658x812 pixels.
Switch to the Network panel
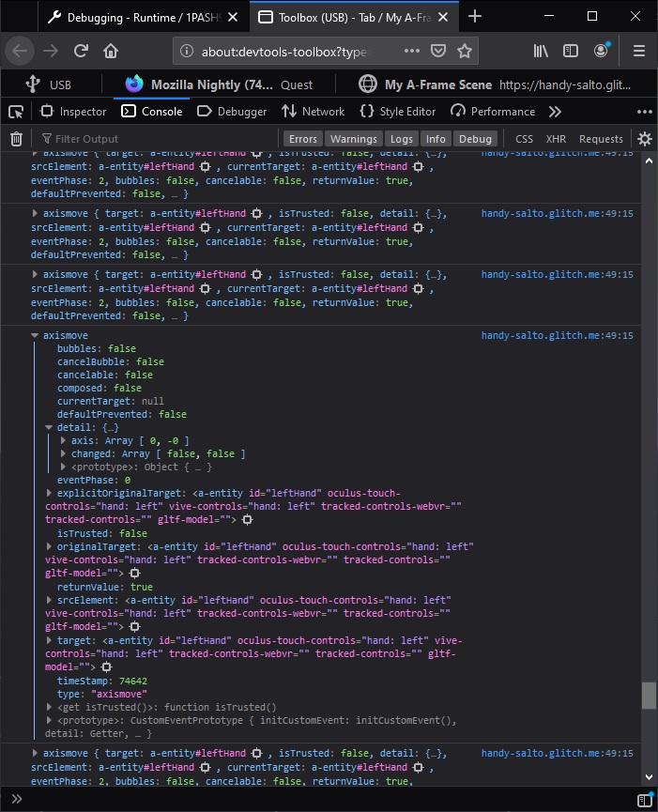[313, 112]
